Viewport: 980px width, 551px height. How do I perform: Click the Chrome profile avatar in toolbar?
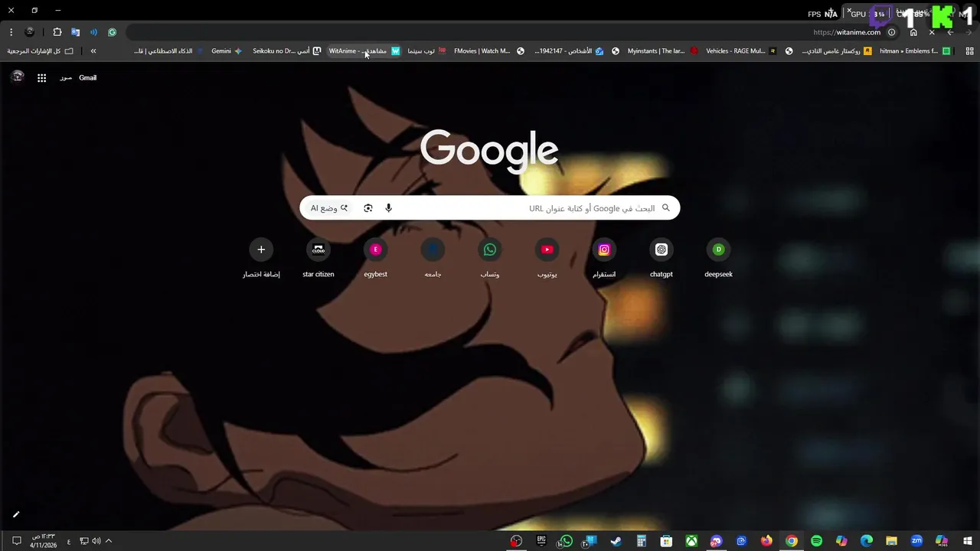coord(30,32)
